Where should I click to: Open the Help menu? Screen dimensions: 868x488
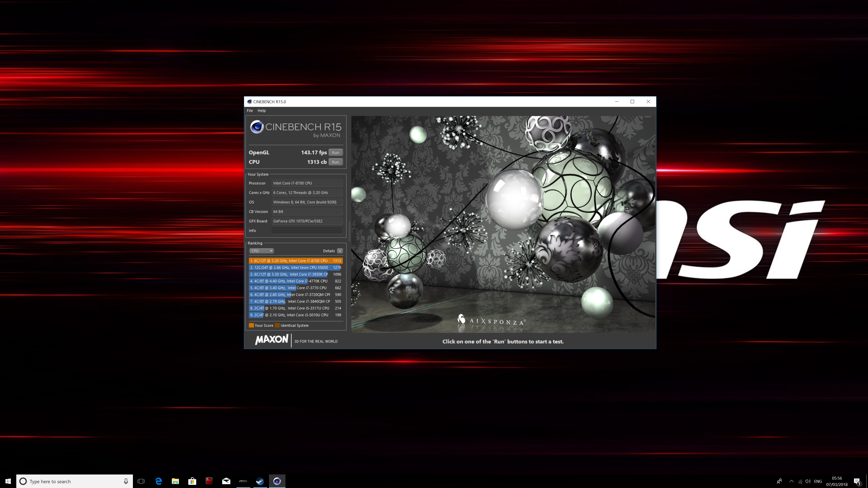tap(262, 110)
